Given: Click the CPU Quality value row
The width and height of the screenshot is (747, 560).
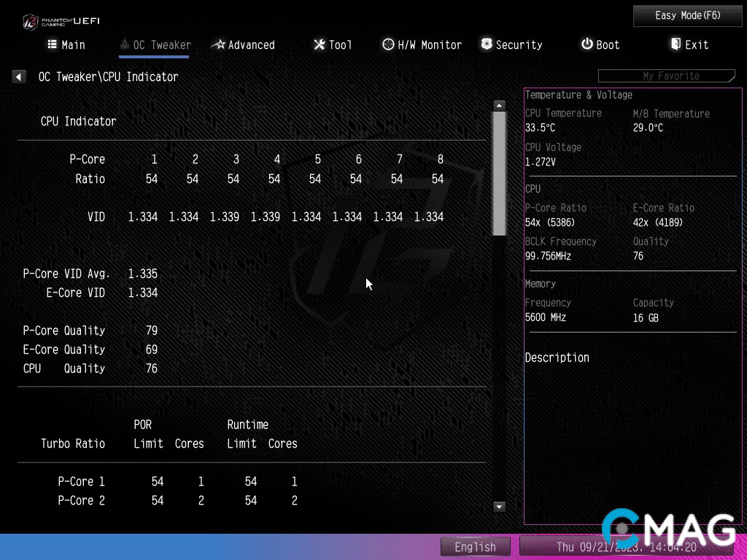Looking at the screenshot, I should 90,368.
